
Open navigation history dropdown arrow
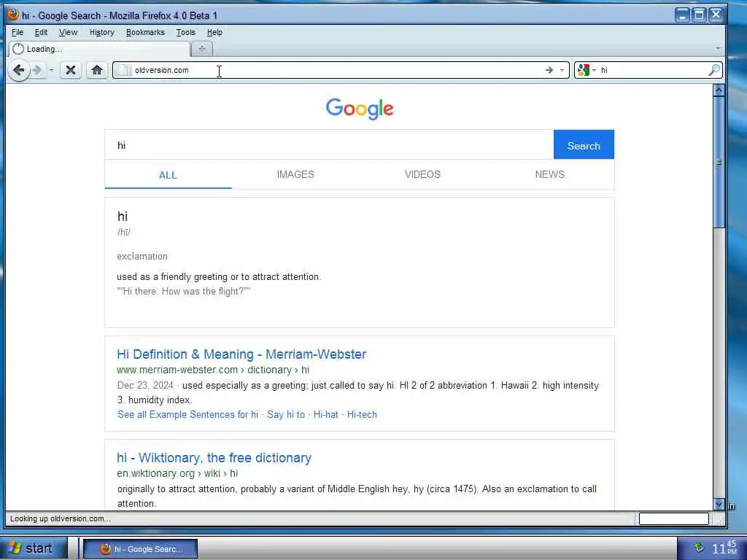[x=51, y=71]
